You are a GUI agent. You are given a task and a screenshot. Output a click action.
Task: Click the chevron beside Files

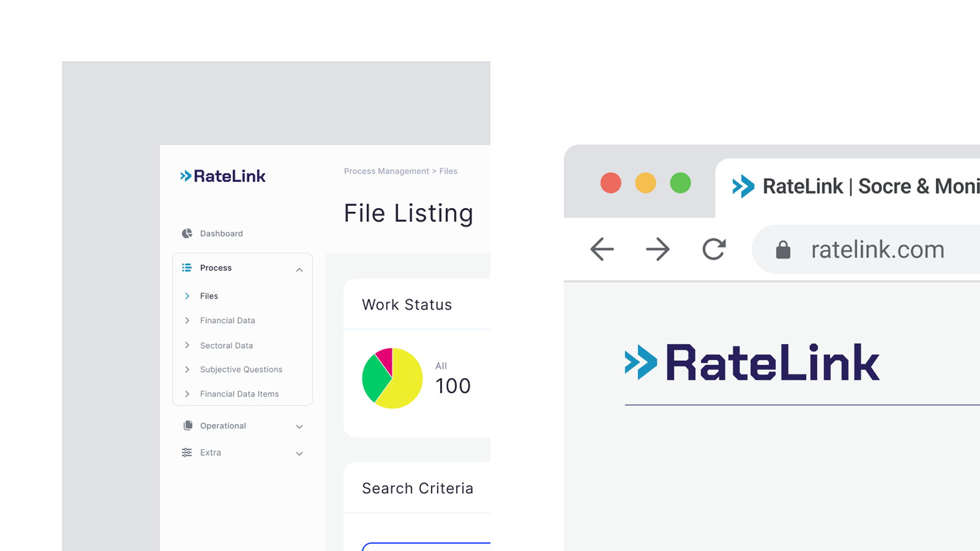point(187,296)
